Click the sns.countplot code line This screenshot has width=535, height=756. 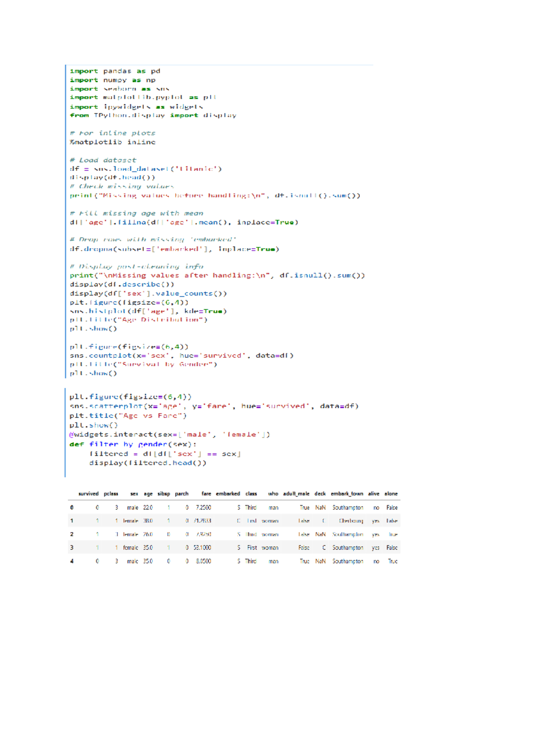181,355
